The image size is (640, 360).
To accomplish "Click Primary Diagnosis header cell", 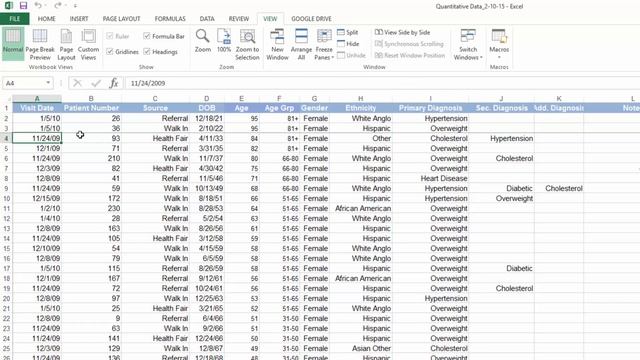I will pos(430,108).
